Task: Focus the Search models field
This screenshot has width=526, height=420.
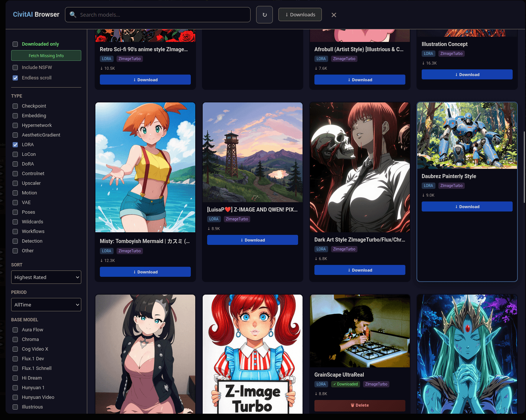Action: point(158,15)
